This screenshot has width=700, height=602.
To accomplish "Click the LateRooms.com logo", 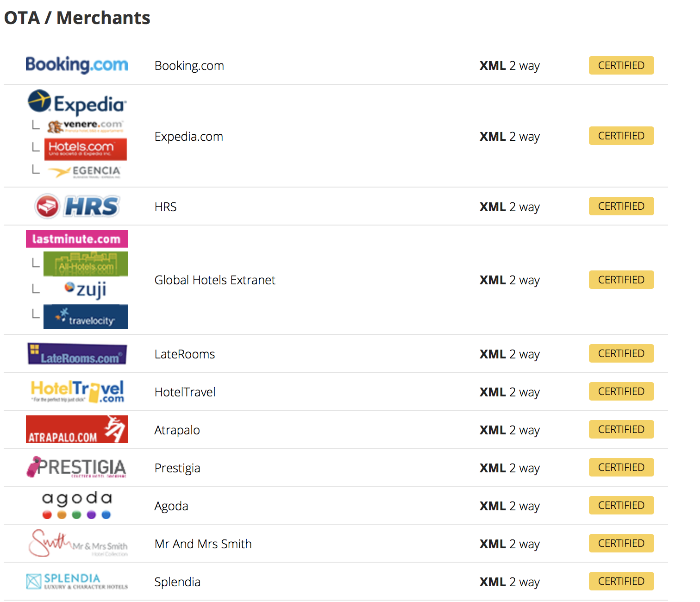I will tap(77, 354).
